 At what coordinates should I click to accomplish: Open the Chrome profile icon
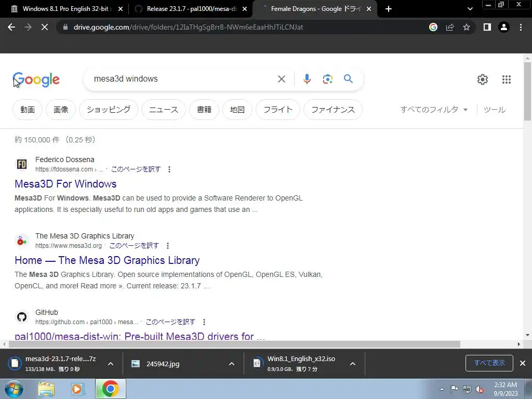(x=504, y=27)
